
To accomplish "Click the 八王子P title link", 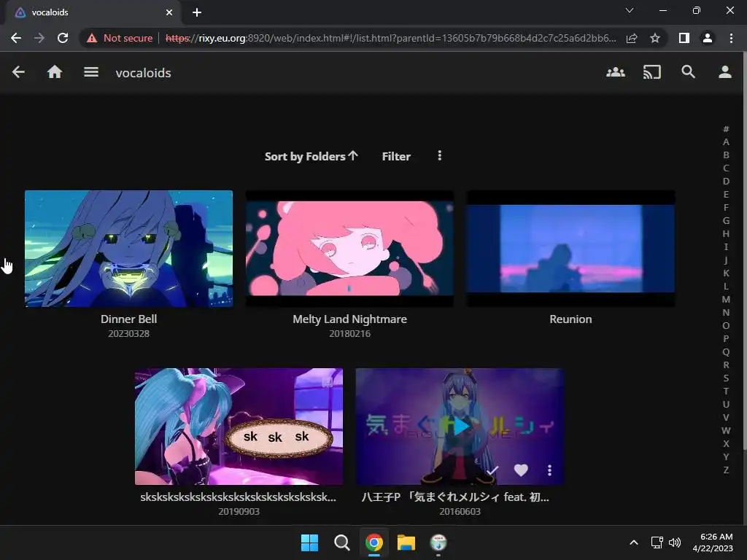I will [x=455, y=497].
